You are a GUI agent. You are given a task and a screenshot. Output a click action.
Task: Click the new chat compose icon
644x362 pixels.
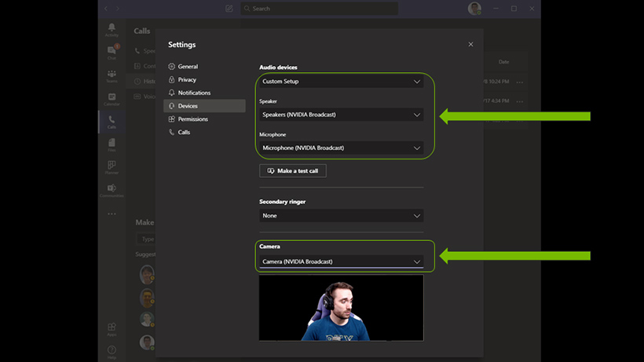point(229,9)
